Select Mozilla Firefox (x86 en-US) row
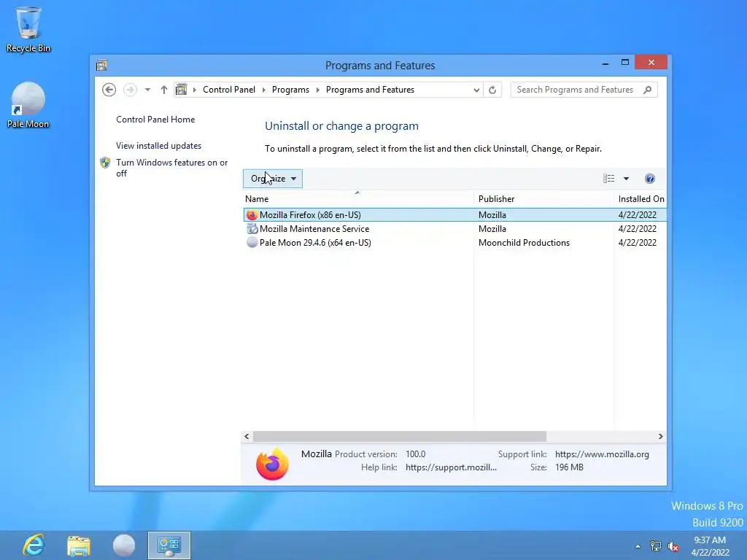The width and height of the screenshot is (747, 560). pyautogui.click(x=454, y=215)
